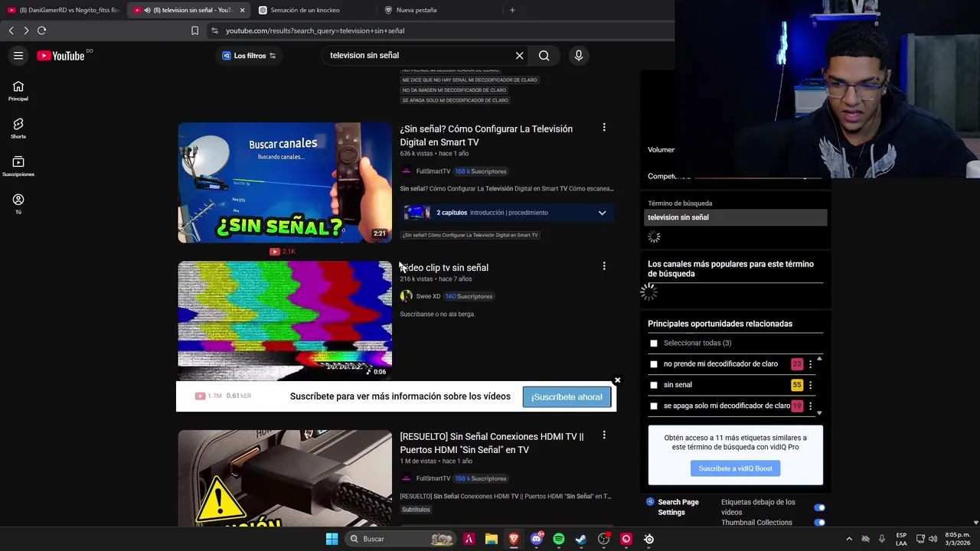Open a new browser tab
Image resolution: width=980 pixels, height=551 pixels.
point(512,10)
